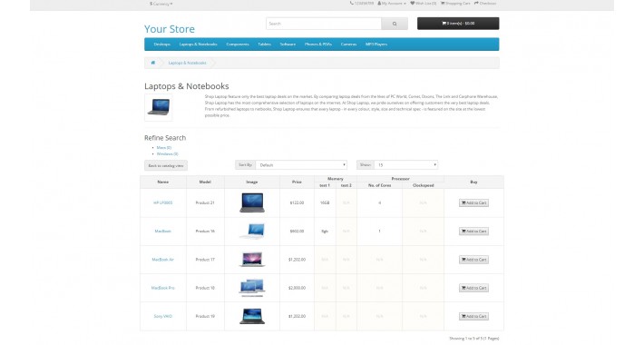Go to Shopping Cart in top bar
Viewport: 644px width, 345px height.
[455, 4]
